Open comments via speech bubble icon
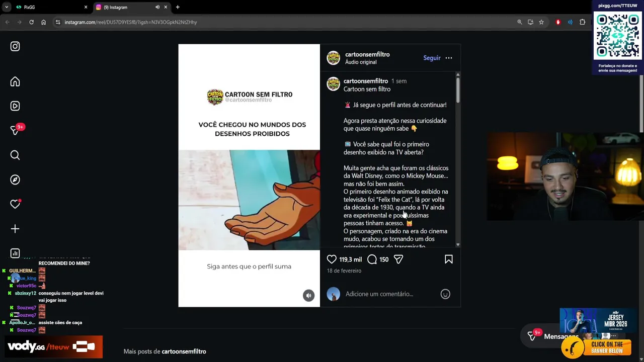Image resolution: width=644 pixels, height=362 pixels. coord(372,259)
